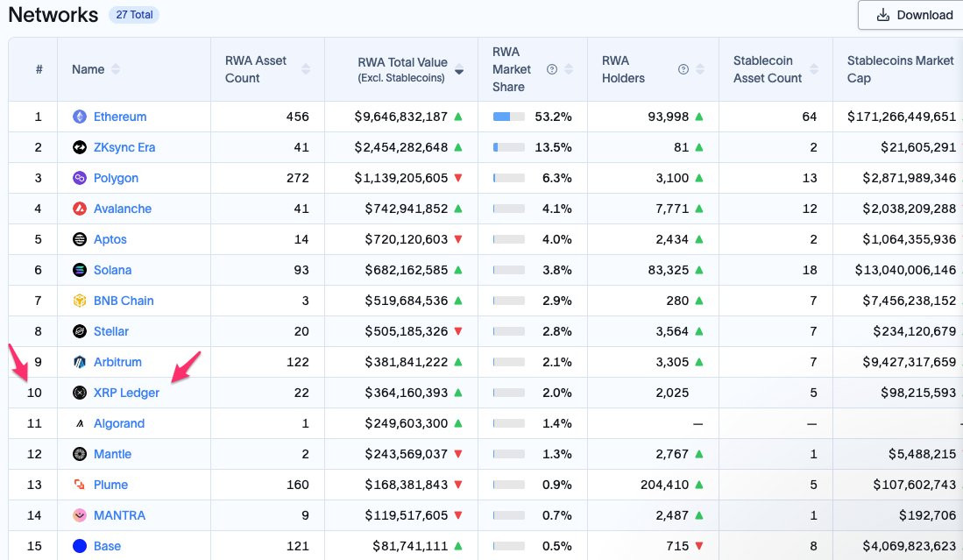Click Ethereum's 53.2% market share bar
Viewport: 963px width, 560px height.
click(508, 117)
